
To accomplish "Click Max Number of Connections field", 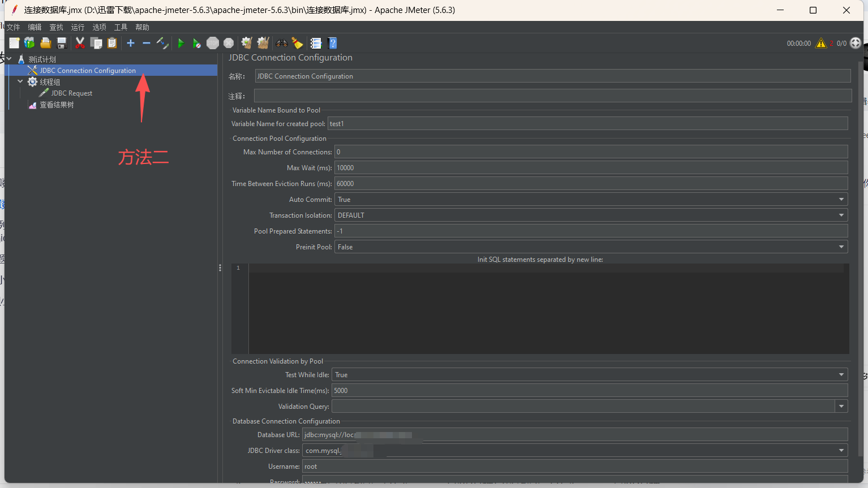I will point(591,152).
